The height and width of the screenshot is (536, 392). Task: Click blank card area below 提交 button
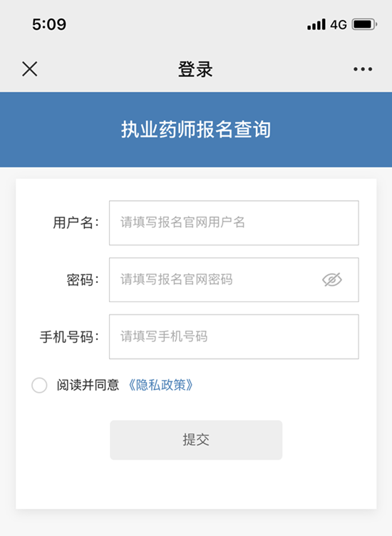point(196,484)
